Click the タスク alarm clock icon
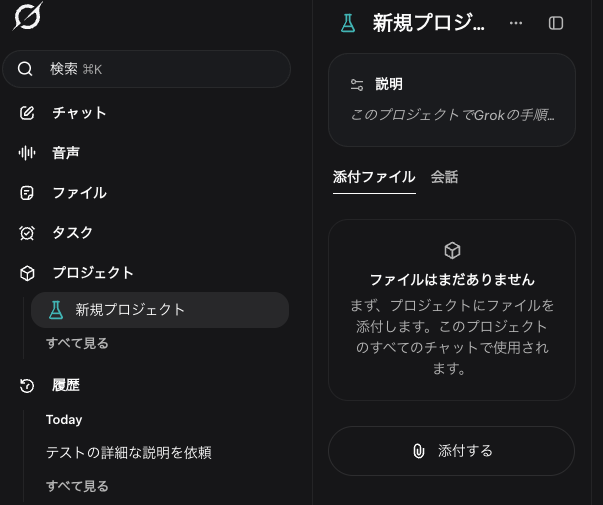This screenshot has width=603, height=505. (27, 233)
